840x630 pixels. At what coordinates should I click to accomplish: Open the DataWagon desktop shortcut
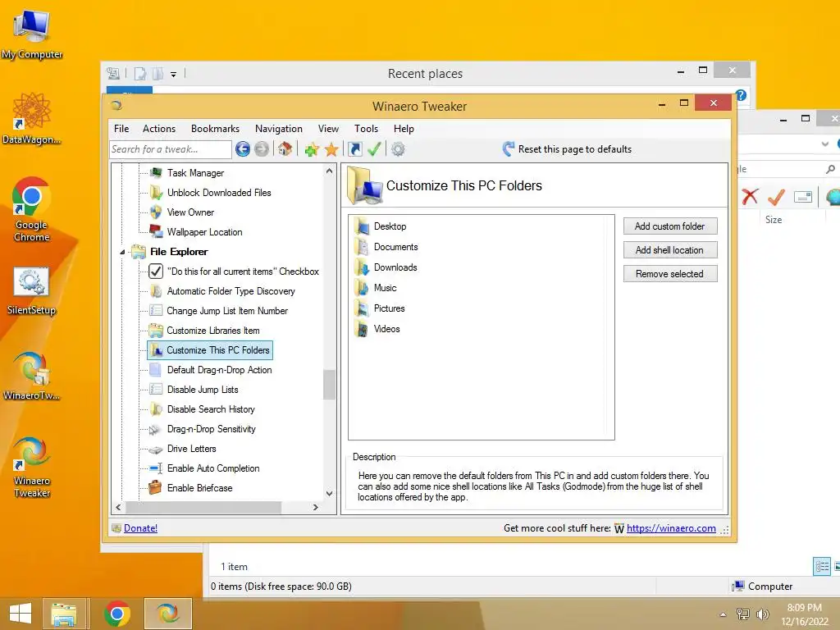click(32, 118)
